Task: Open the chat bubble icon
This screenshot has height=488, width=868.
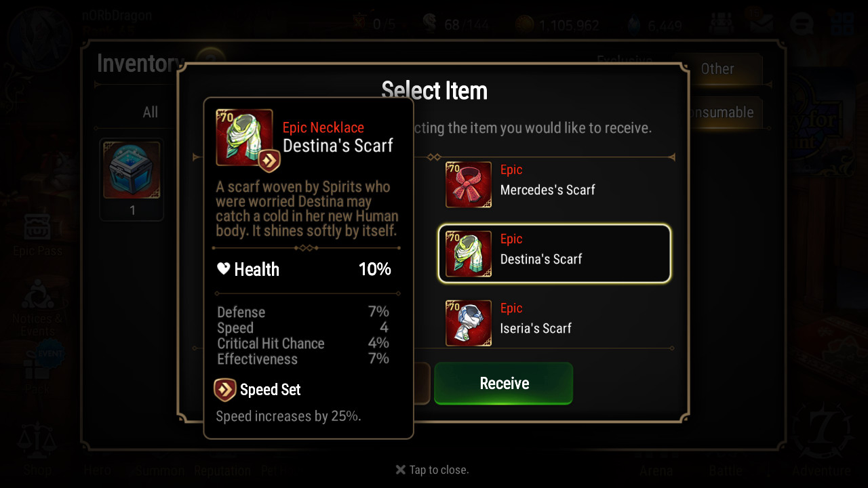Action: (x=802, y=25)
